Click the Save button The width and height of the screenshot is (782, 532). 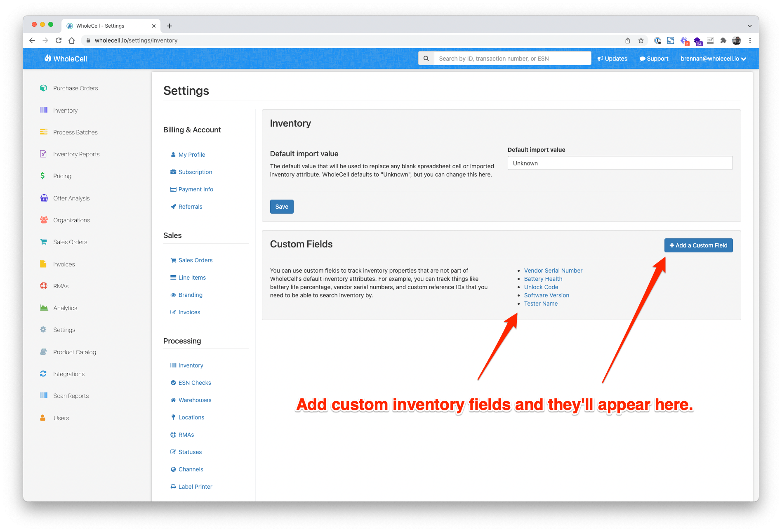point(282,207)
